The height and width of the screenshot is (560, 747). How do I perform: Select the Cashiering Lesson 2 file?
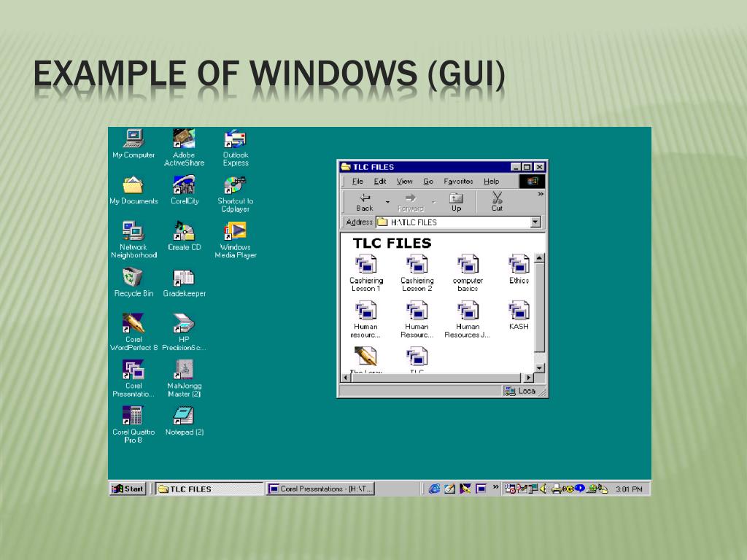coord(417,273)
